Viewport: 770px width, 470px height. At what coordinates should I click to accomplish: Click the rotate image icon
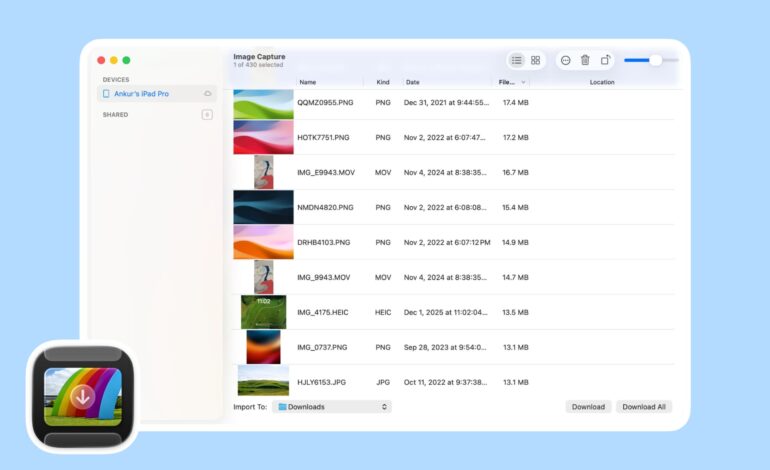tap(605, 60)
